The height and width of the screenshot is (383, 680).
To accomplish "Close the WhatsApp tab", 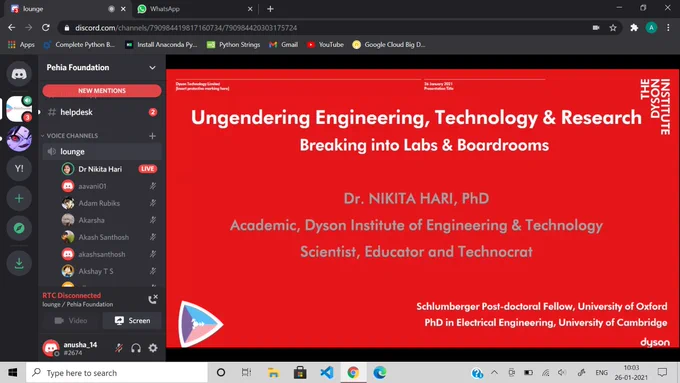I will point(250,9).
